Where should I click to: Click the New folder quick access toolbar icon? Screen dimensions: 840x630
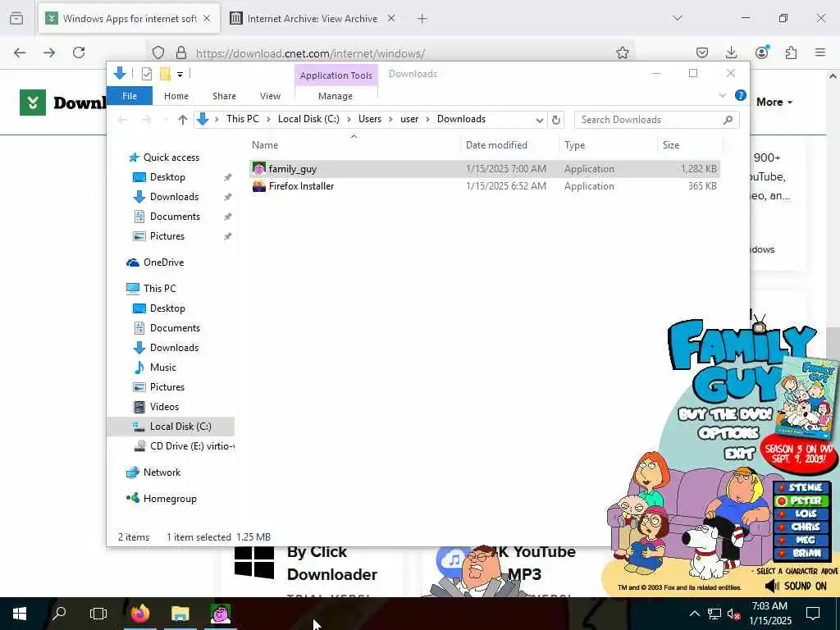pos(165,74)
